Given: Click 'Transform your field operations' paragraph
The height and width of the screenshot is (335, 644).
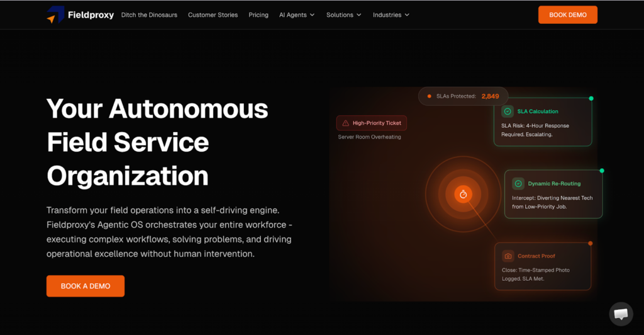Looking at the screenshot, I should (x=169, y=232).
